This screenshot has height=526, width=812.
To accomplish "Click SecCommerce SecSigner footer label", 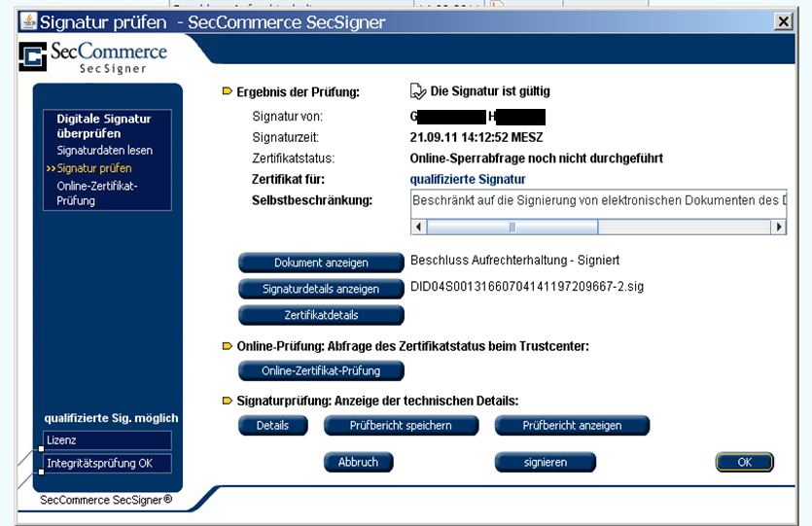I will tap(106, 500).
